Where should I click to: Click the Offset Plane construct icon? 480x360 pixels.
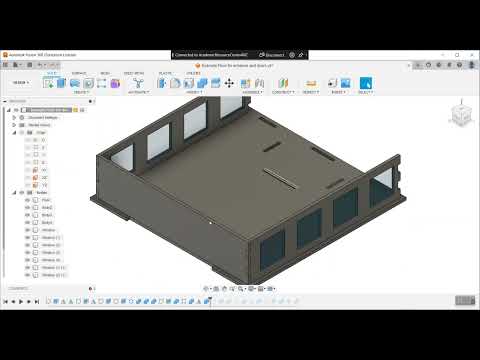(283, 83)
